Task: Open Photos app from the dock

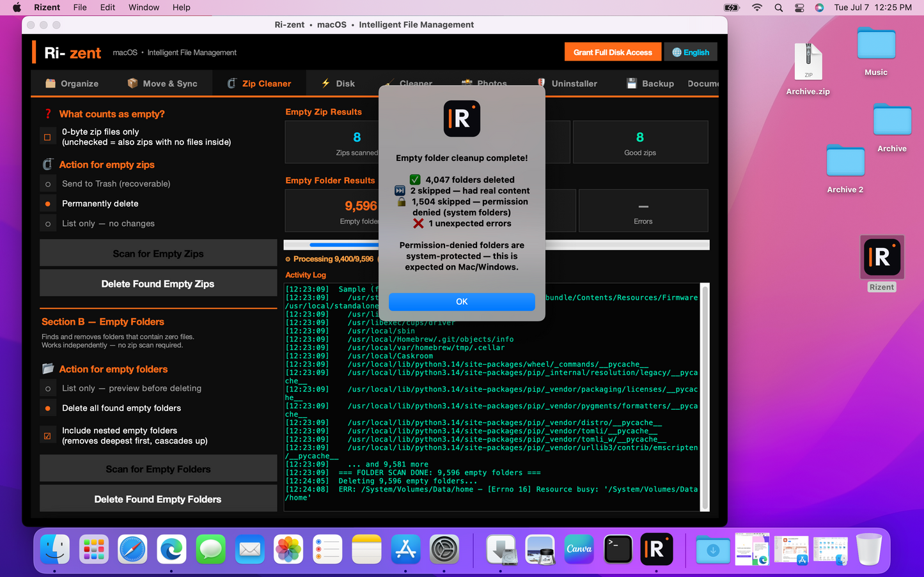Action: 288,549
